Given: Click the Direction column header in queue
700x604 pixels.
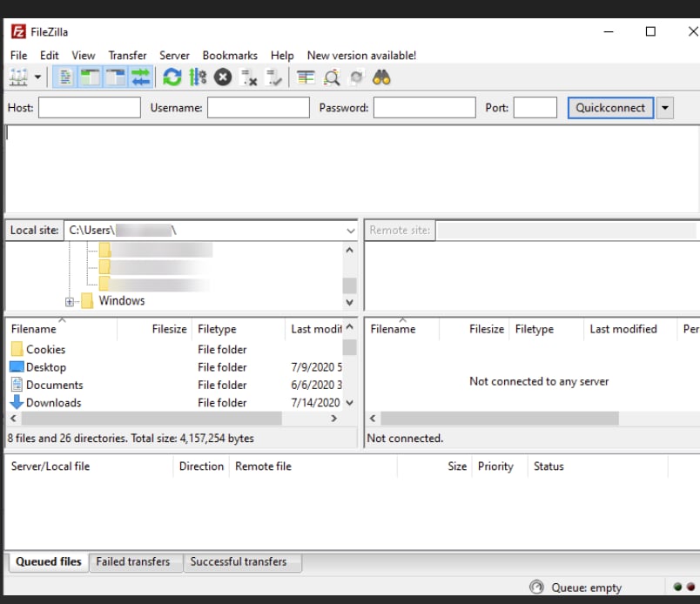Looking at the screenshot, I should (x=201, y=466).
